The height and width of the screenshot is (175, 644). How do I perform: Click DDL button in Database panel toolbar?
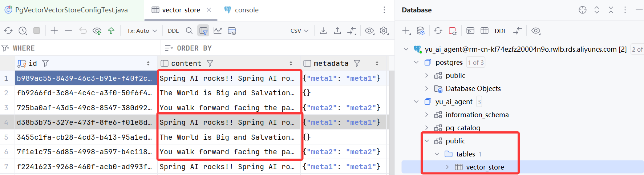tap(501, 31)
